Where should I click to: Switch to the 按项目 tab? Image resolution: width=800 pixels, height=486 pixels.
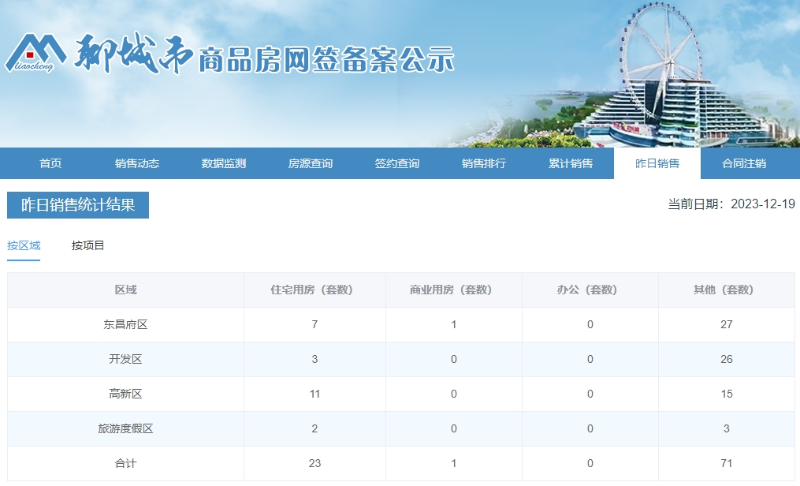tap(88, 246)
